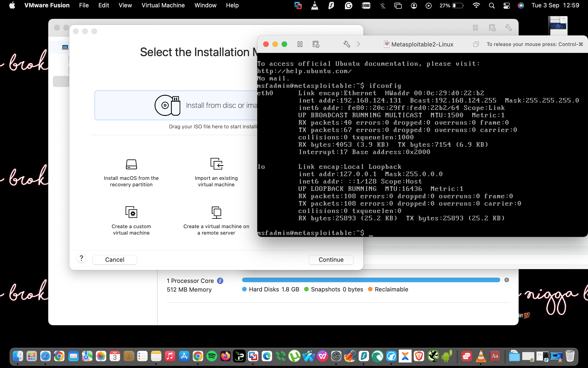The width and height of the screenshot is (588, 368).
Task: Click the question mark help button
Action: coord(81,258)
